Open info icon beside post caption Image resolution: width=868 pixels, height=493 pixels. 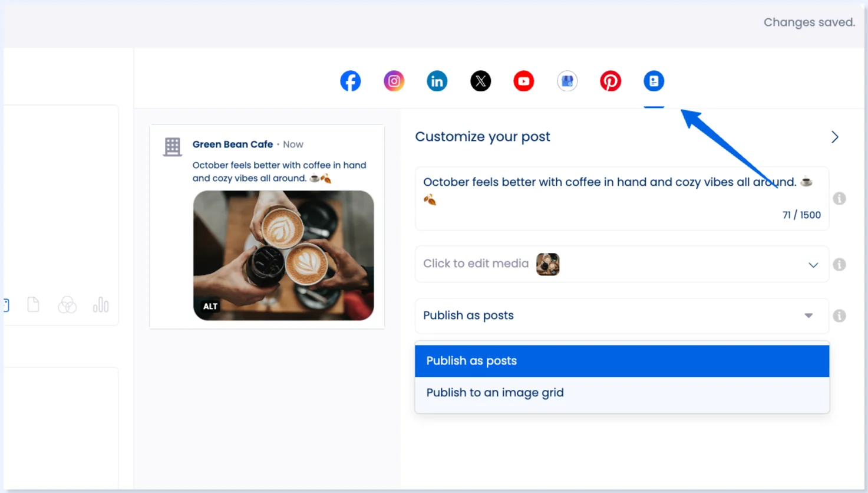839,199
